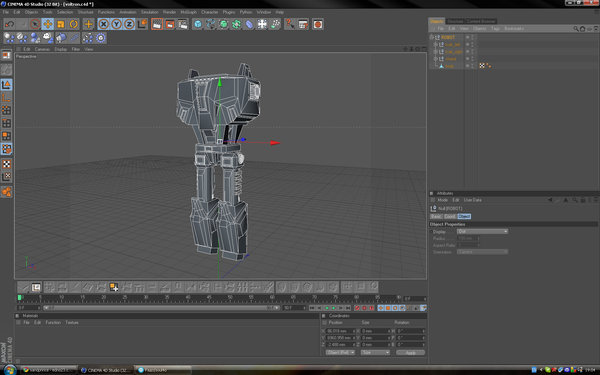600x375 pixels.
Task: Select the Move tool in top toolbar
Action: click(x=48, y=24)
